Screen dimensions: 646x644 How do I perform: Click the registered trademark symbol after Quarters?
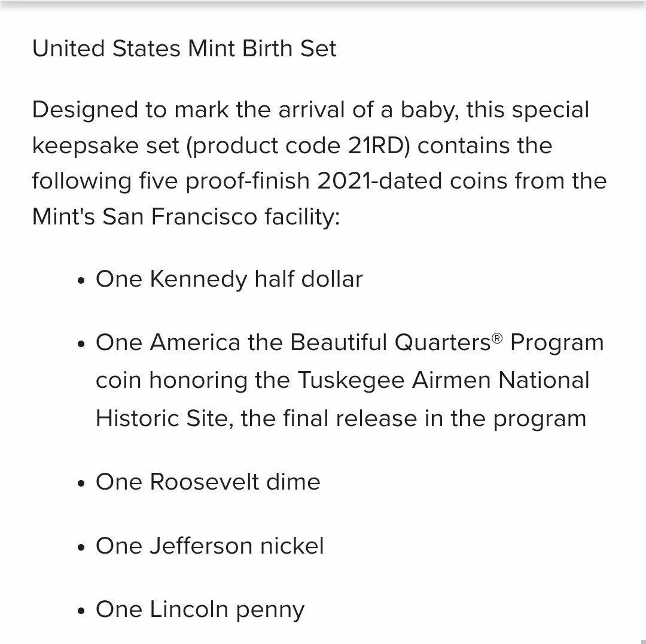coord(498,338)
